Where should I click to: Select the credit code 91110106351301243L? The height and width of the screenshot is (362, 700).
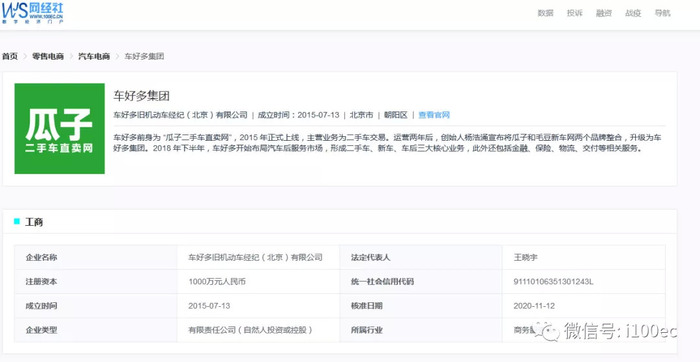pyautogui.click(x=553, y=282)
